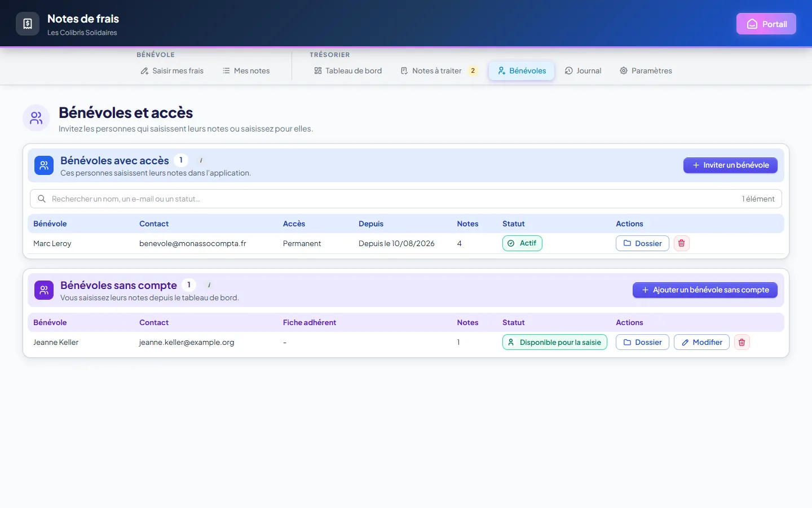Open the Tableau de bord tab
The width and height of the screenshot is (812, 508).
348,71
